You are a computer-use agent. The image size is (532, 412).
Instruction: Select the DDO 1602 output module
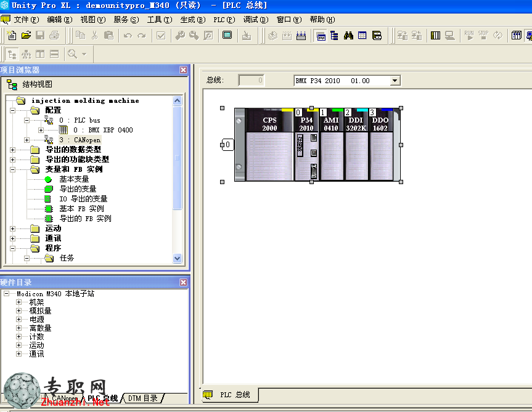tap(380, 144)
